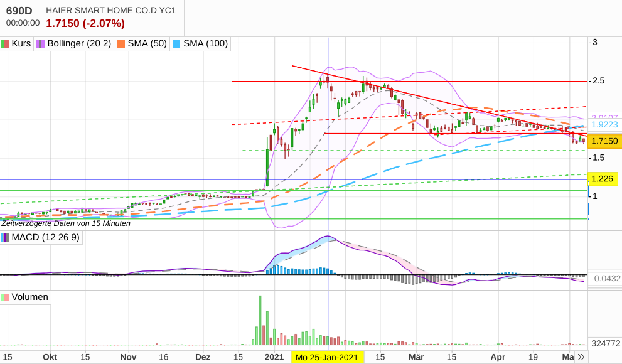Click the Nov label on time axis
This screenshot has height=364, width=622.
(x=128, y=357)
